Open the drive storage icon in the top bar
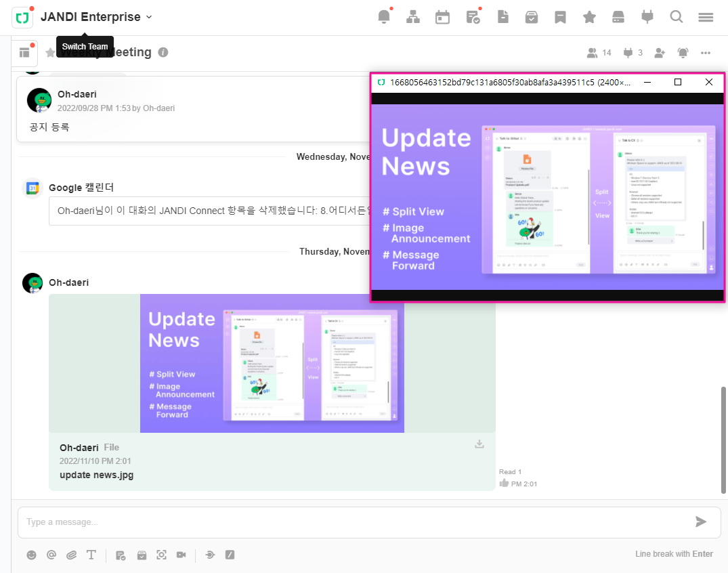 pos(618,17)
